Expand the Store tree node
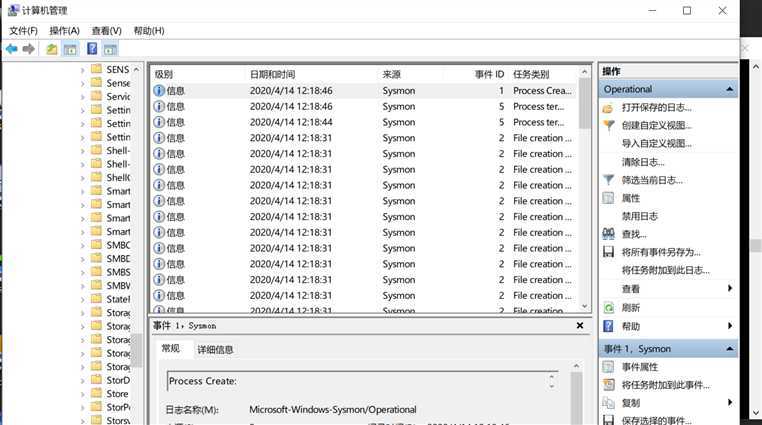Screen dimensions: 762x425 click(83, 394)
